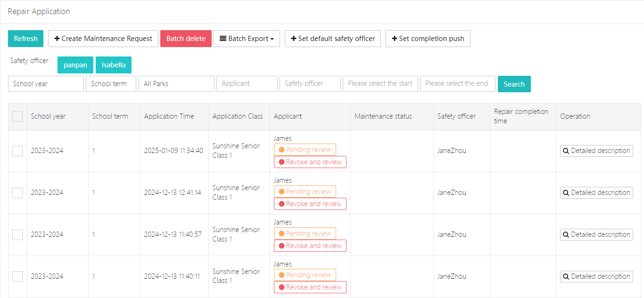
Task: Expand the All Parks selector
Action: coord(176,84)
